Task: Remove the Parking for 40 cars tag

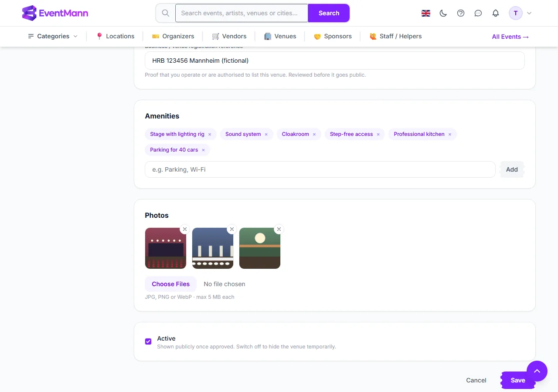Action: (203, 150)
